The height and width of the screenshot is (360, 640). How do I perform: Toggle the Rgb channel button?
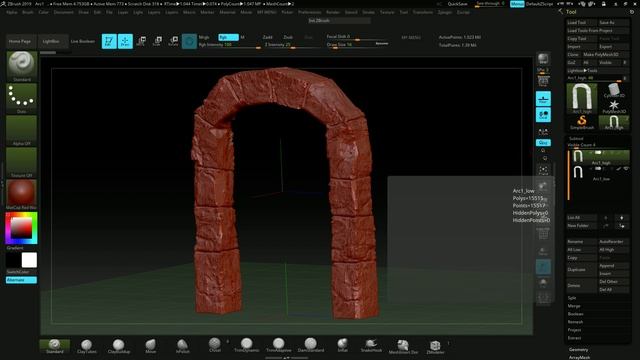coord(228,37)
